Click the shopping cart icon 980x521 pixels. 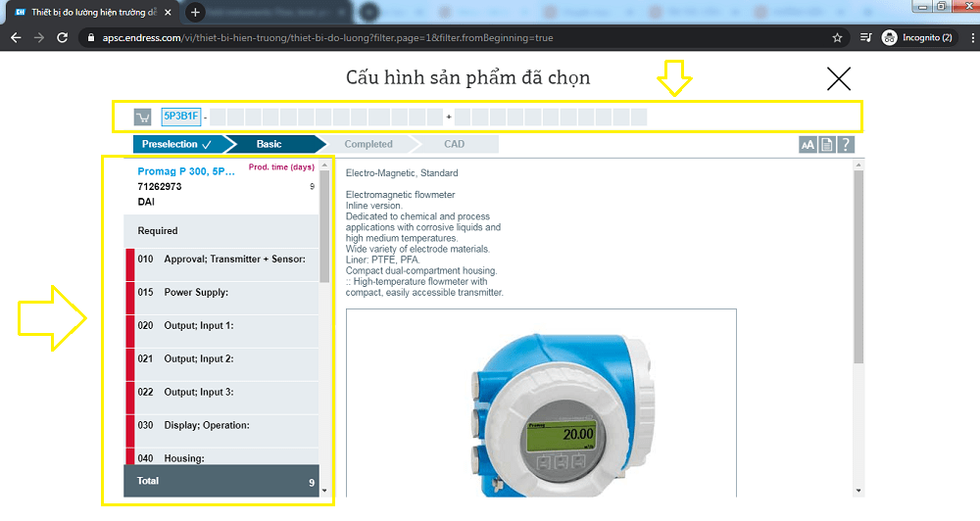coord(142,117)
